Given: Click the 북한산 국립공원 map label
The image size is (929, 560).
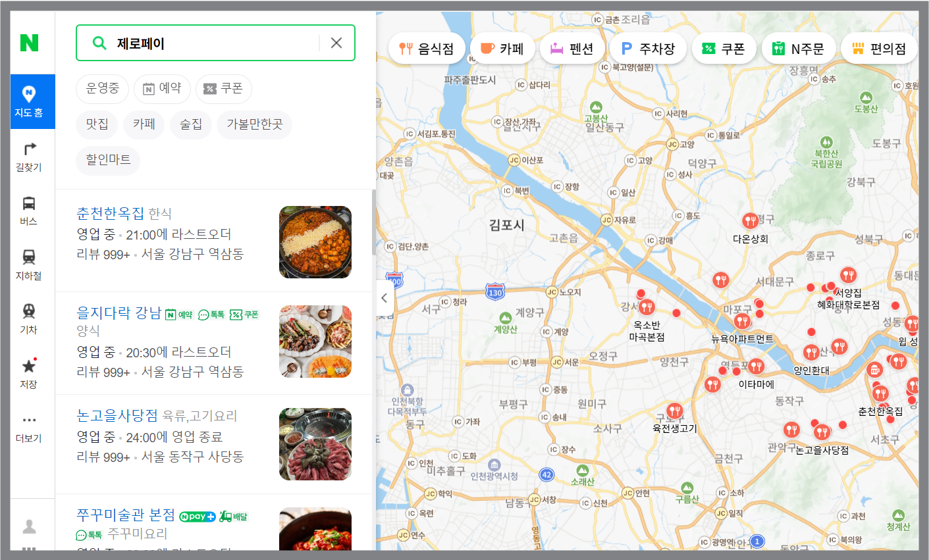Looking at the screenshot, I should point(826,159).
